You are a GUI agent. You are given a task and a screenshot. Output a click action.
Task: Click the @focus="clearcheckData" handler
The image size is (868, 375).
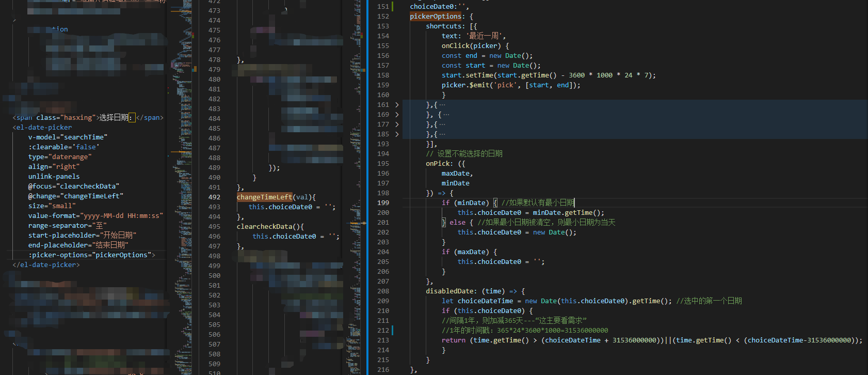click(x=74, y=186)
